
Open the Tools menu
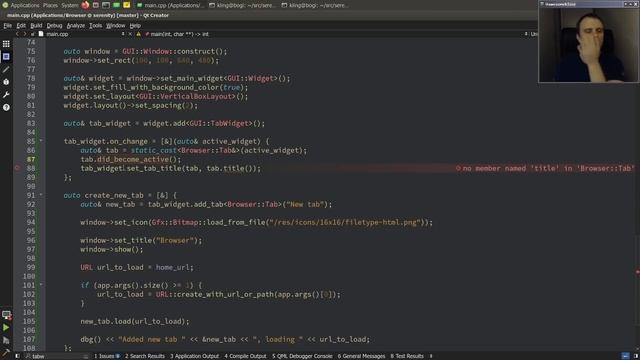coord(96,25)
